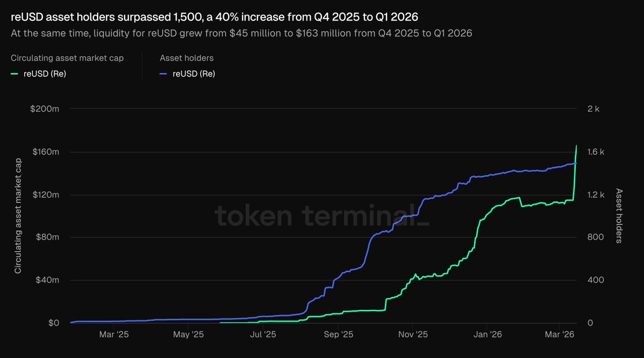
Task: Click the subtitle about reUSD liquidity growth
Action: (241, 33)
